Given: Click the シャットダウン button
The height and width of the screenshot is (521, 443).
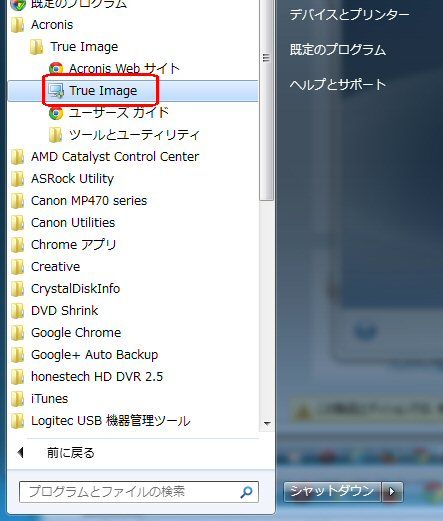Looking at the screenshot, I should [332, 491].
